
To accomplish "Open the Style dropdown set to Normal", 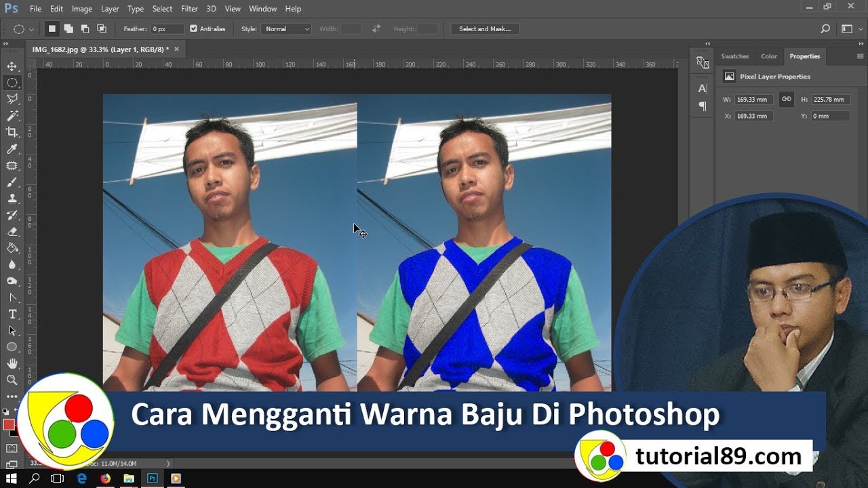I will click(286, 29).
